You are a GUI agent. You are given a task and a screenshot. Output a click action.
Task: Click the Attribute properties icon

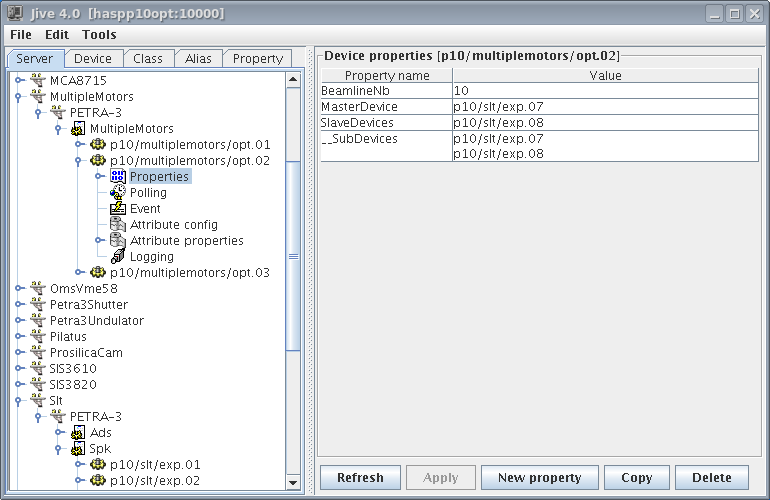tap(118, 240)
